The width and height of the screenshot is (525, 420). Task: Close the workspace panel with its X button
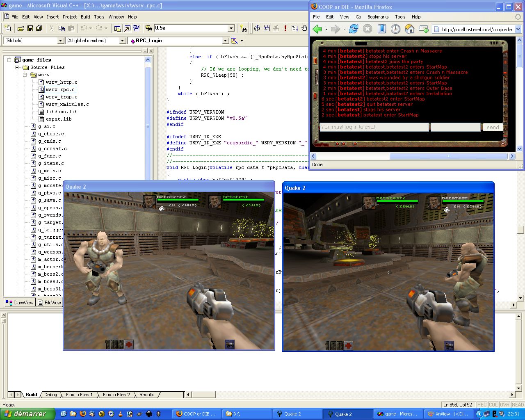pyautogui.click(x=151, y=51)
